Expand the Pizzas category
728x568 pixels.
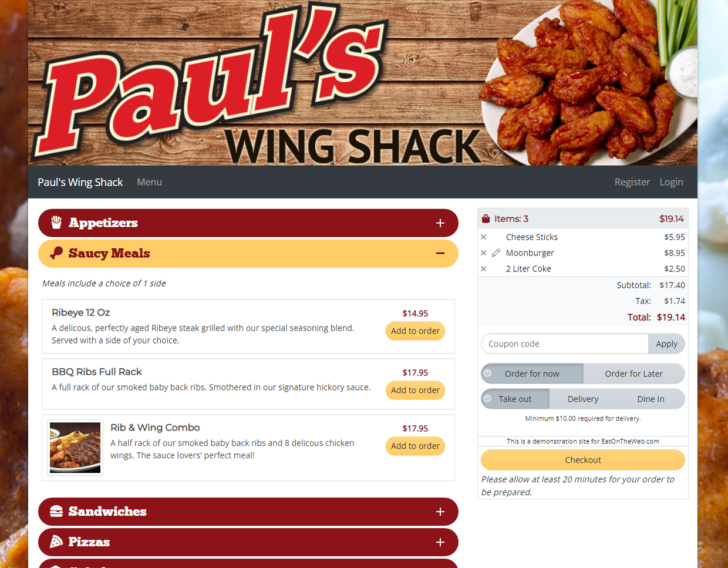tap(440, 542)
